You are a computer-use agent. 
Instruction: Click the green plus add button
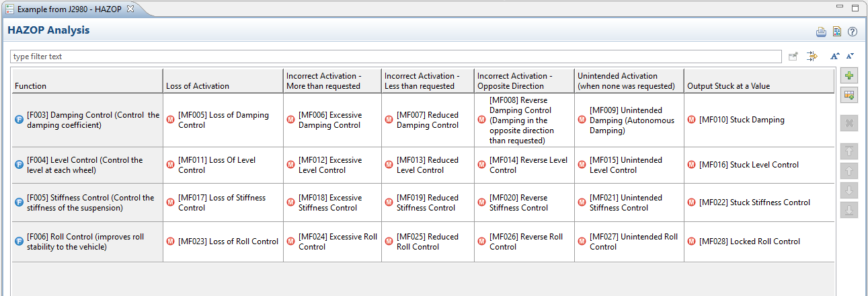coord(849,76)
